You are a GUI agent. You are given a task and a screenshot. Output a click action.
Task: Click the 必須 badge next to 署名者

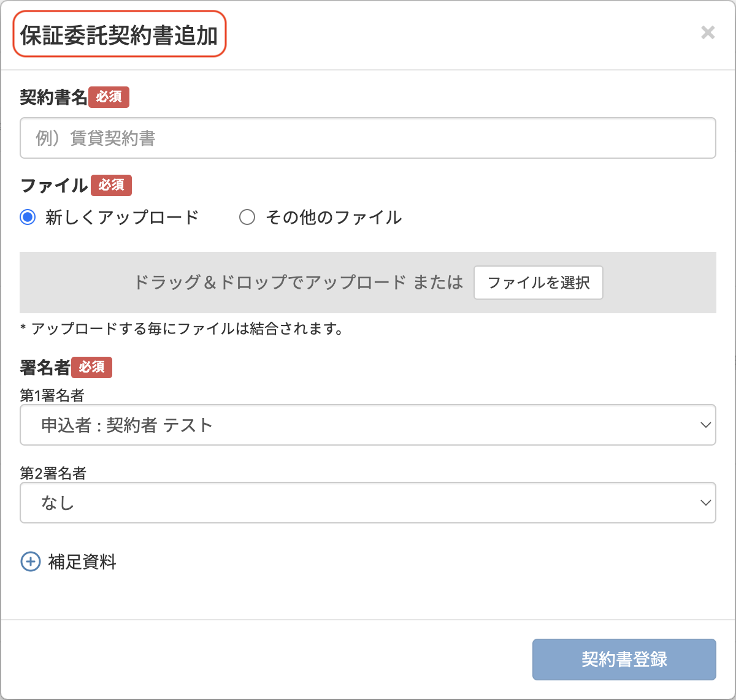pyautogui.click(x=91, y=367)
